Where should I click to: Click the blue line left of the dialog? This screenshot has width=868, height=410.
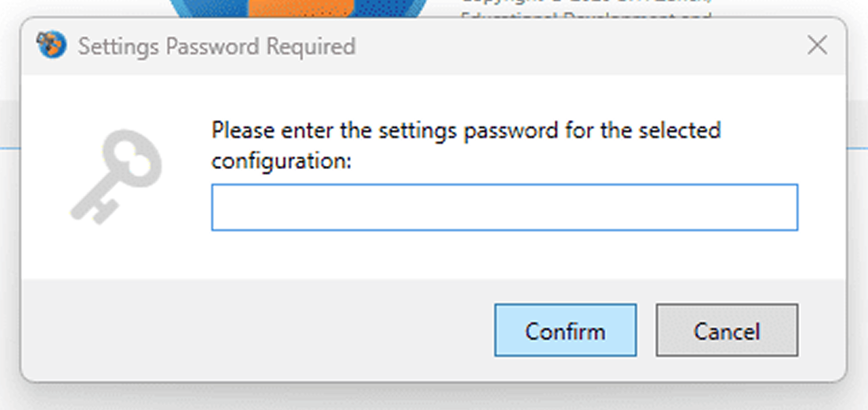point(9,148)
